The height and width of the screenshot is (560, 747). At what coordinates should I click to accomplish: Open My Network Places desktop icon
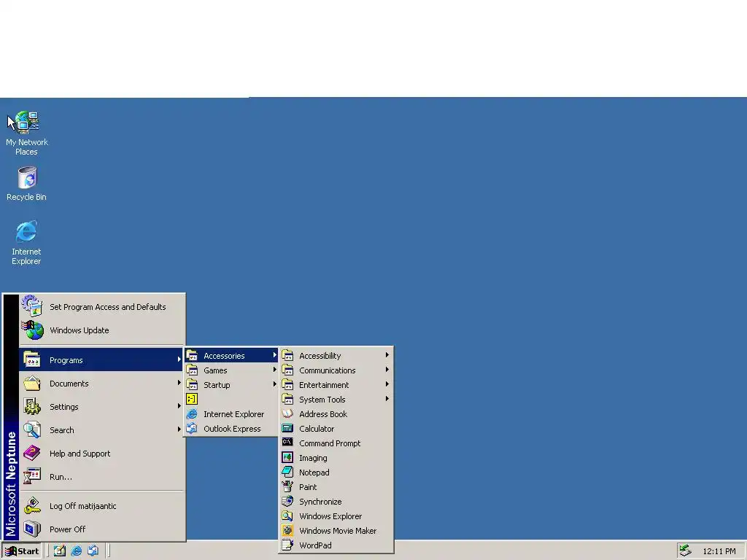27,134
